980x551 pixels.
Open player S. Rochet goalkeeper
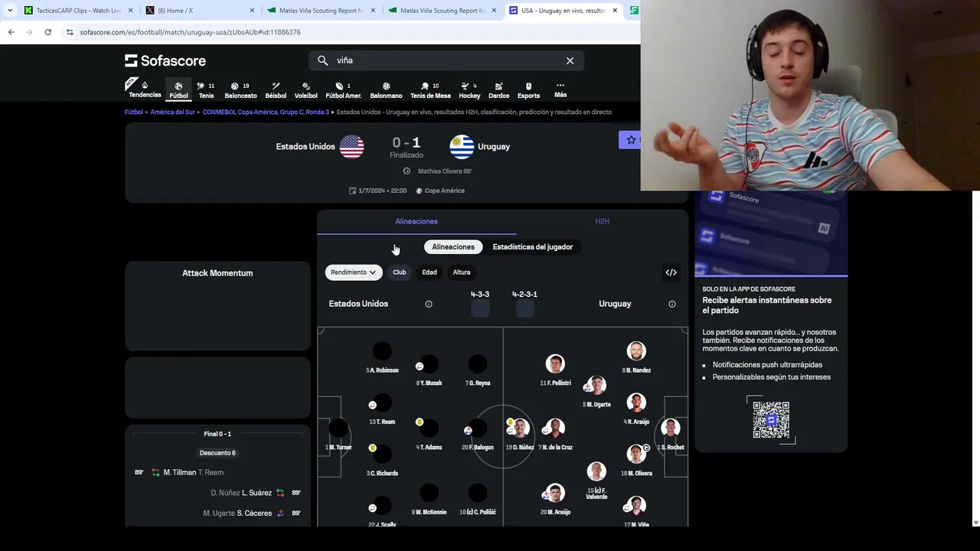[671, 434]
